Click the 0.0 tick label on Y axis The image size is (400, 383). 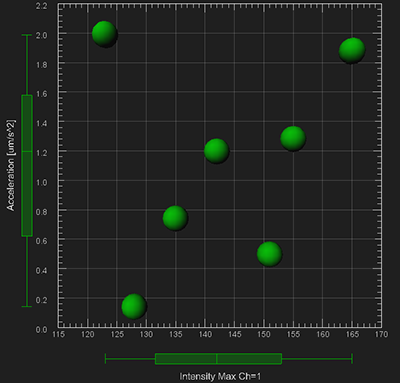(x=41, y=330)
